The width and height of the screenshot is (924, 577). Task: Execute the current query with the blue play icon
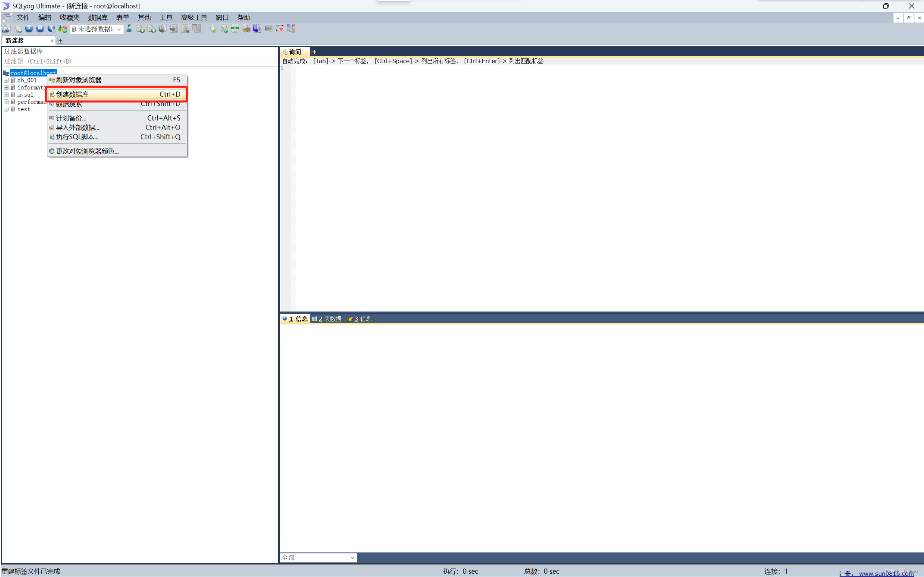(29, 29)
